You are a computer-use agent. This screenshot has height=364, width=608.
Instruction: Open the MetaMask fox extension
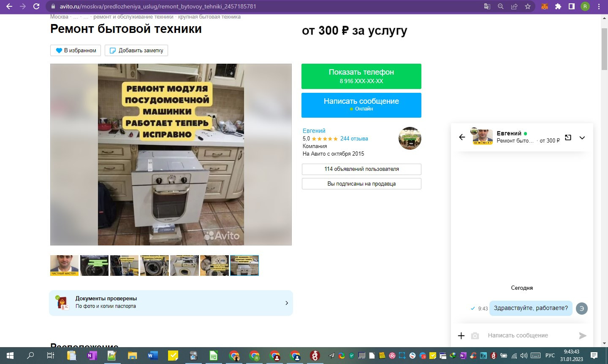point(545,6)
